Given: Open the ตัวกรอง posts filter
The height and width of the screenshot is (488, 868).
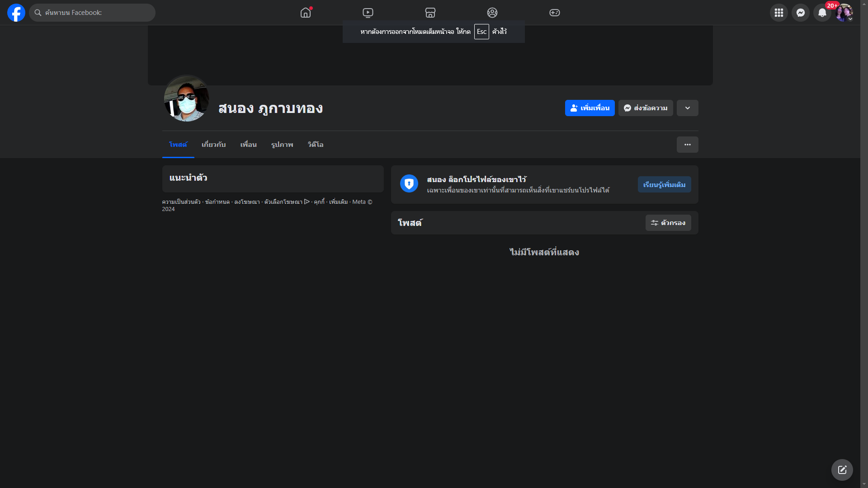Looking at the screenshot, I should pyautogui.click(x=668, y=223).
